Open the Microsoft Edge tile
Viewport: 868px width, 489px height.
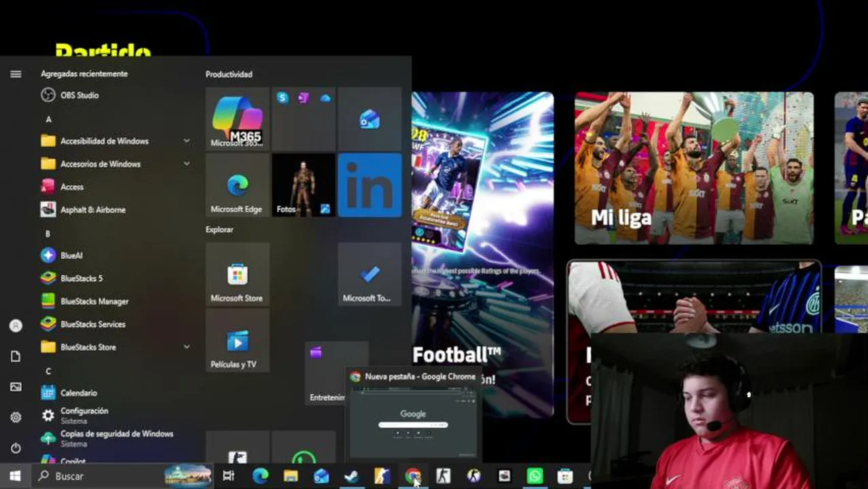coord(237,185)
